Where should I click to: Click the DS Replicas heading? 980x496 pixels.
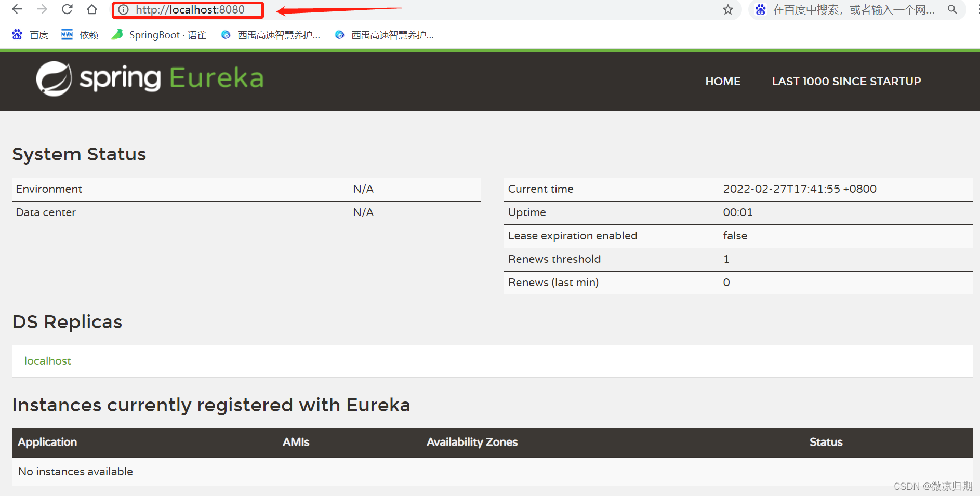click(67, 322)
